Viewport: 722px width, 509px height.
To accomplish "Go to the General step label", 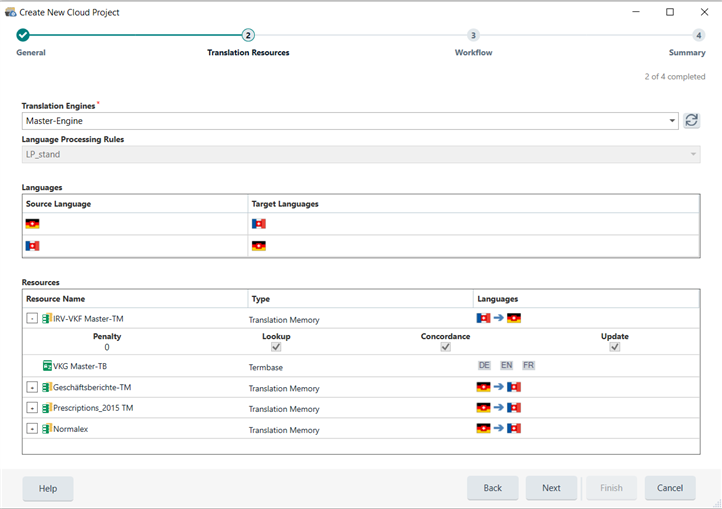I will click(31, 53).
